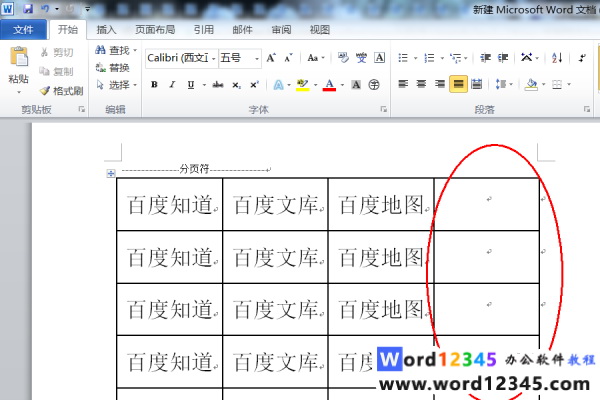The height and width of the screenshot is (400, 600).
Task: Click the Clear Formatting icon
Action: pos(343,58)
